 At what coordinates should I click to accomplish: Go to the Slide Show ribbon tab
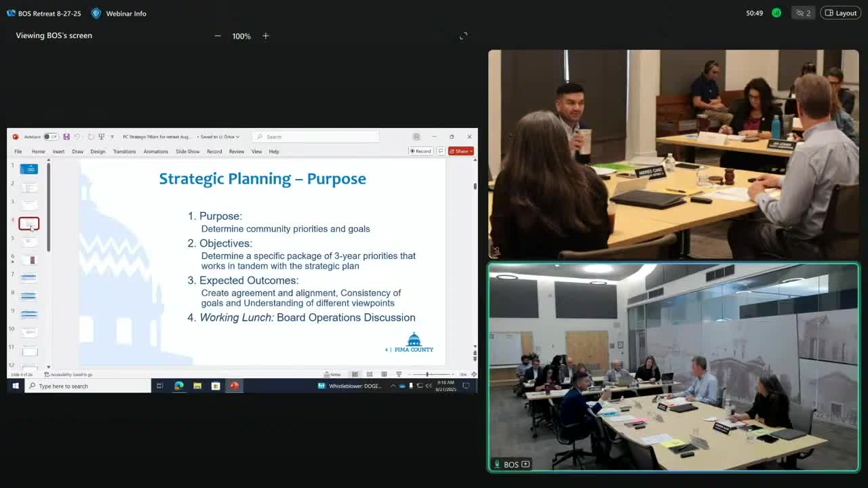click(188, 151)
